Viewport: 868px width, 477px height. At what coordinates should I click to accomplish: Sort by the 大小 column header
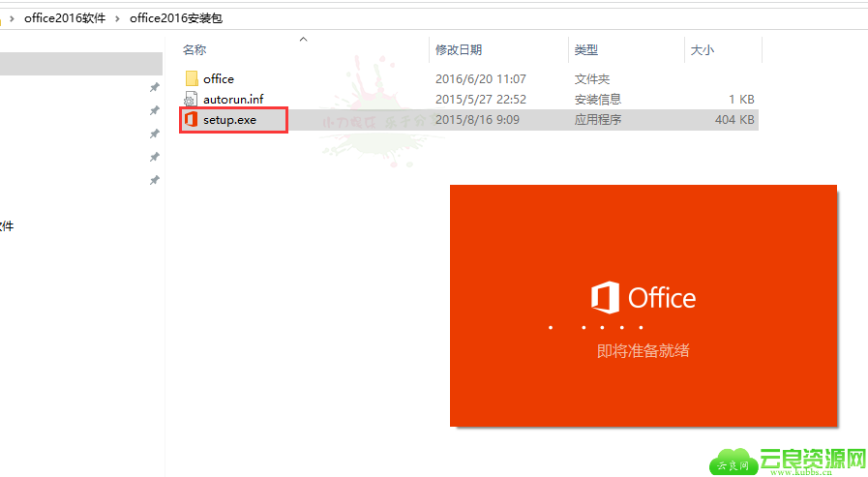click(703, 49)
